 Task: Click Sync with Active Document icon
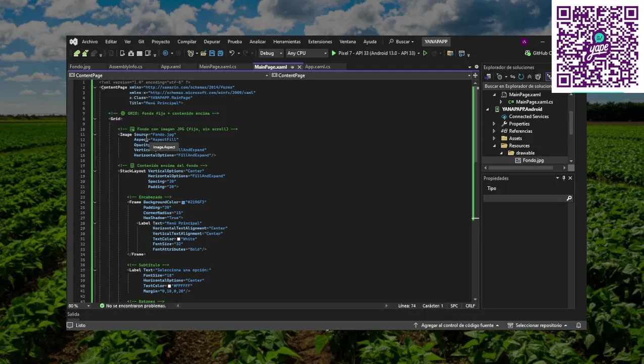click(x=512, y=77)
